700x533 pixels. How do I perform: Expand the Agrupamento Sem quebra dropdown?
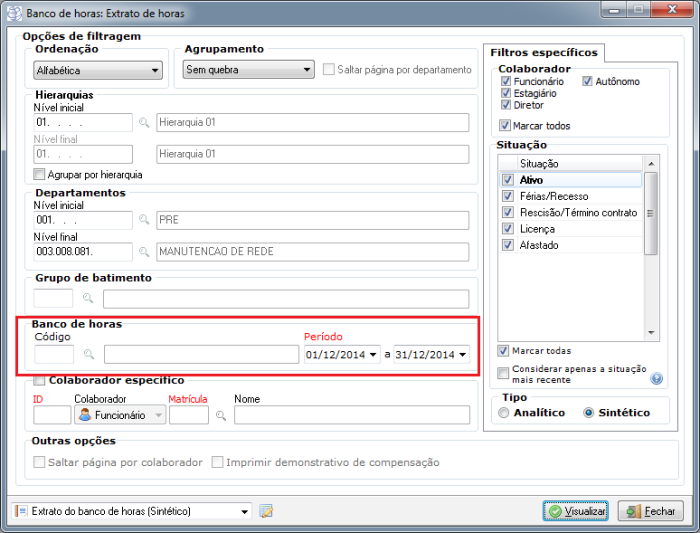pyautogui.click(x=249, y=70)
